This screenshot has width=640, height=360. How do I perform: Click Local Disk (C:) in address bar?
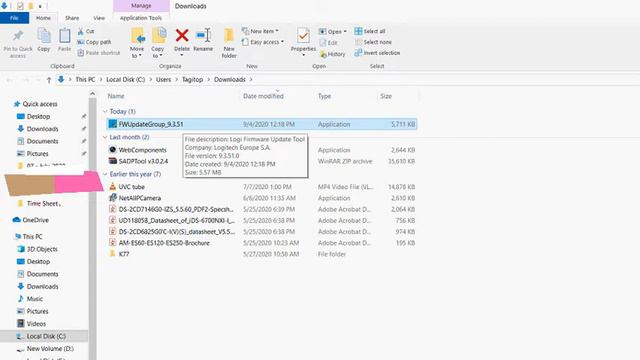[x=126, y=80]
